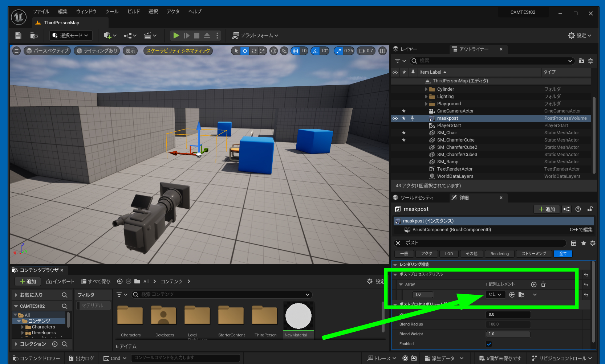Expand the Lighting folder in outliner

pos(426,97)
